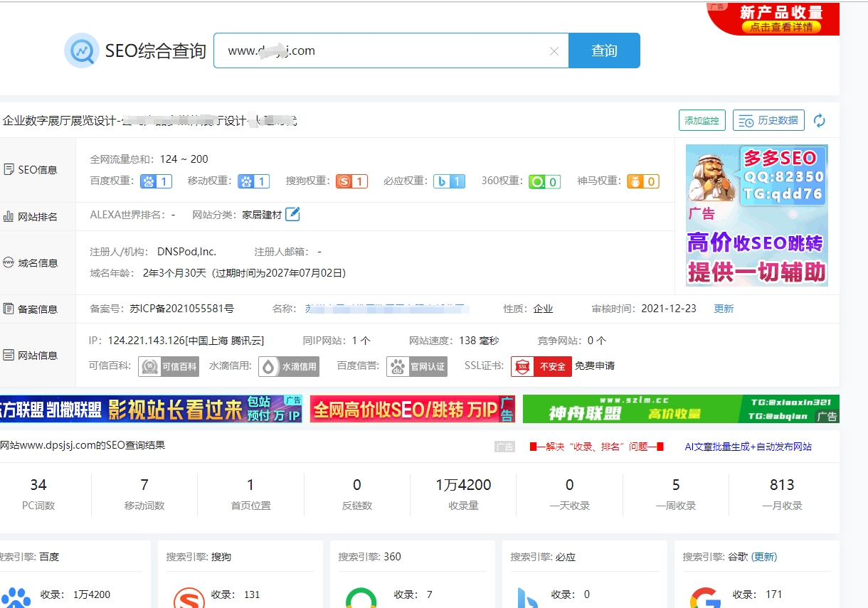Viewport: 868px width, 608px height.
Task: Click the refresh icon beside 历史数据
Action: tap(820, 121)
